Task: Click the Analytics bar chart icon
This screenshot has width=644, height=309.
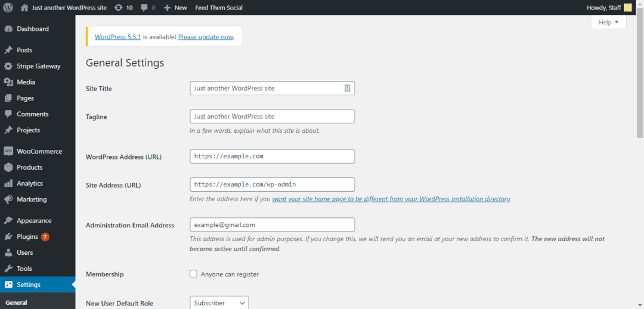Action: (x=8, y=183)
